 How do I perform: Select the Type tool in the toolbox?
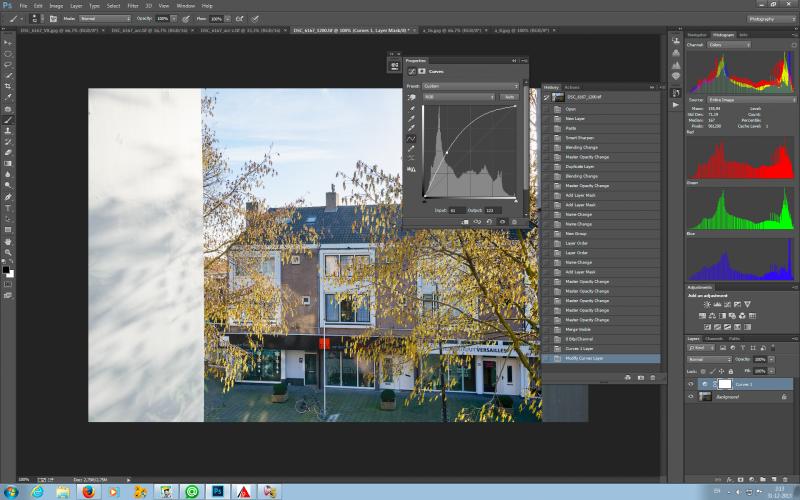pyautogui.click(x=8, y=208)
